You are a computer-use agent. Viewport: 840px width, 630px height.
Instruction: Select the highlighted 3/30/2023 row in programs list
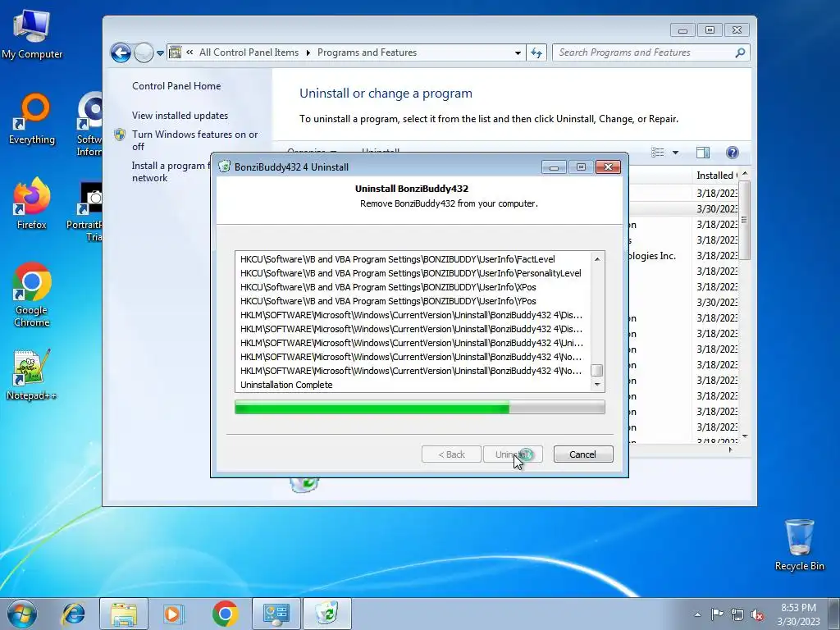tap(682, 209)
